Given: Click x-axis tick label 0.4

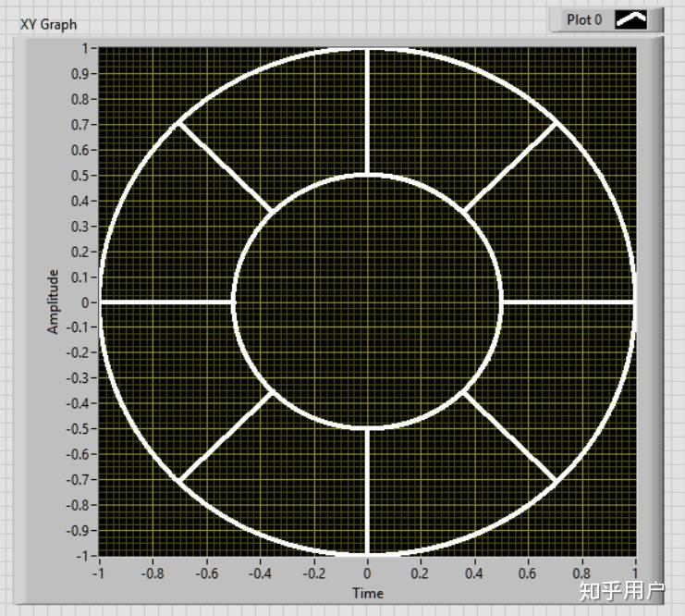Looking at the screenshot, I should pos(474,573).
